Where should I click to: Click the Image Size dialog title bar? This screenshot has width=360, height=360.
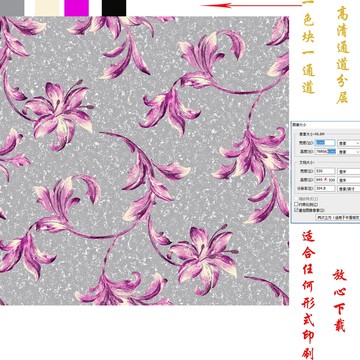coord(326,124)
